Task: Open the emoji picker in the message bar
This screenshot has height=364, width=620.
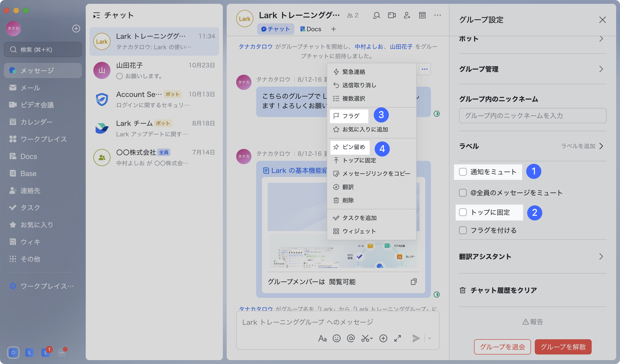Action: coord(337,338)
